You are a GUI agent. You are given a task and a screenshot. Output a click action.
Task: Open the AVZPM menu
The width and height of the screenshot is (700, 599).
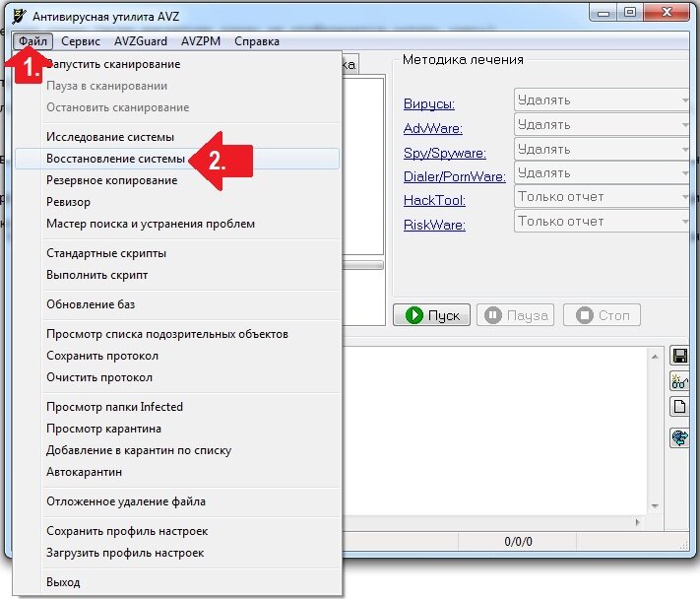point(201,41)
